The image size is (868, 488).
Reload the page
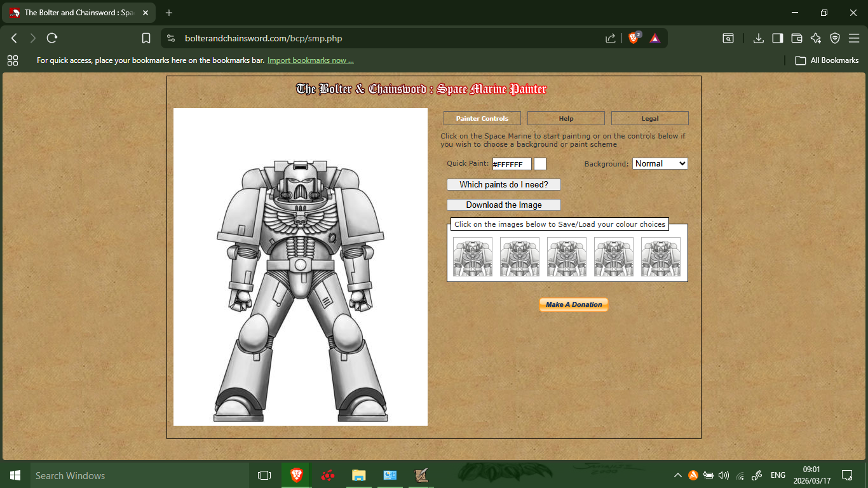click(x=52, y=38)
